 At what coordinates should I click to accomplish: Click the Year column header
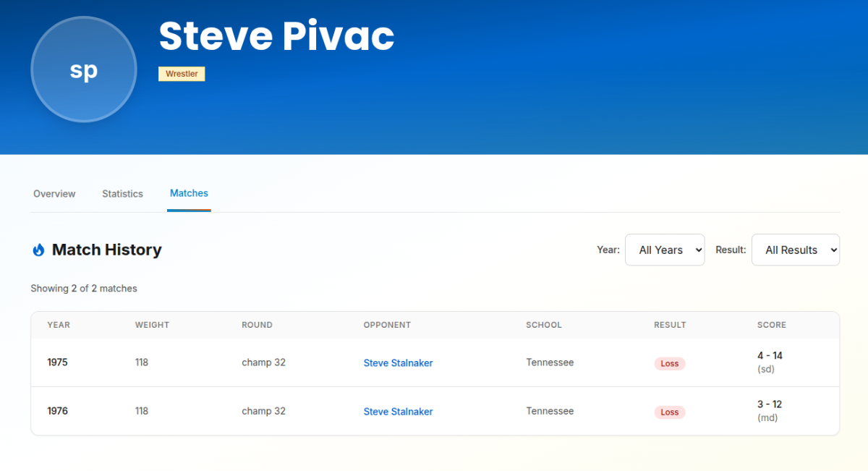pos(59,325)
